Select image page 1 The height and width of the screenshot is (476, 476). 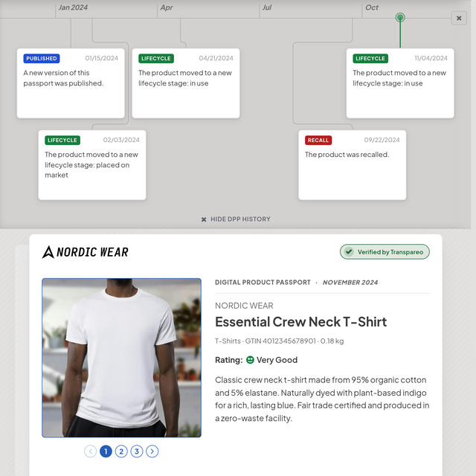[x=106, y=451]
